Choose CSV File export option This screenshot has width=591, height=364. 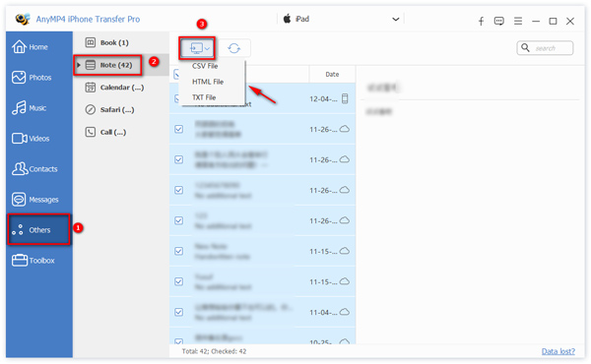pyautogui.click(x=205, y=66)
